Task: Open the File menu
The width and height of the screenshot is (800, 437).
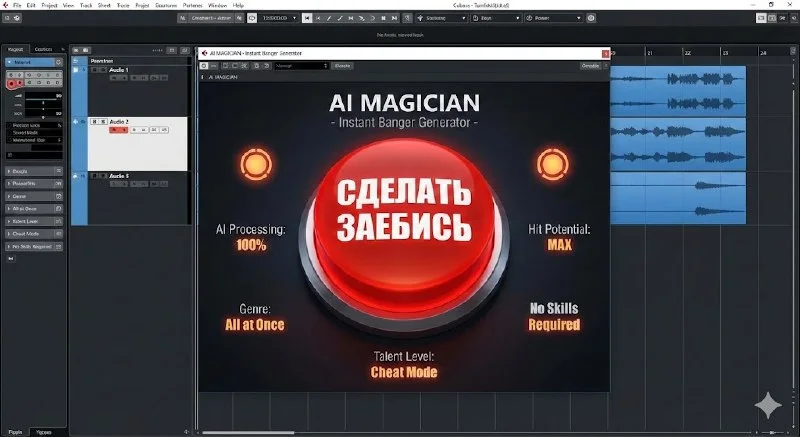Action: [x=17, y=5]
